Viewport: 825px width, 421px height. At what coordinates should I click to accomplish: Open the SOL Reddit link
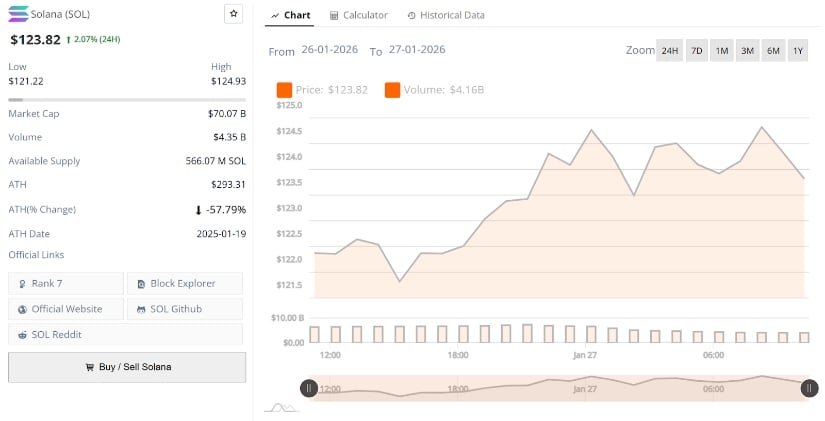[x=66, y=334]
